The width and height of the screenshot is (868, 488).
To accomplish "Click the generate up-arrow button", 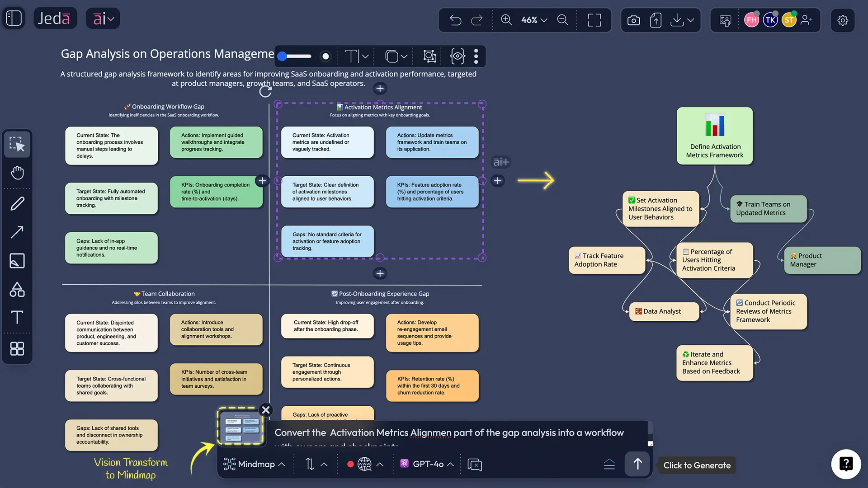I will tap(637, 464).
